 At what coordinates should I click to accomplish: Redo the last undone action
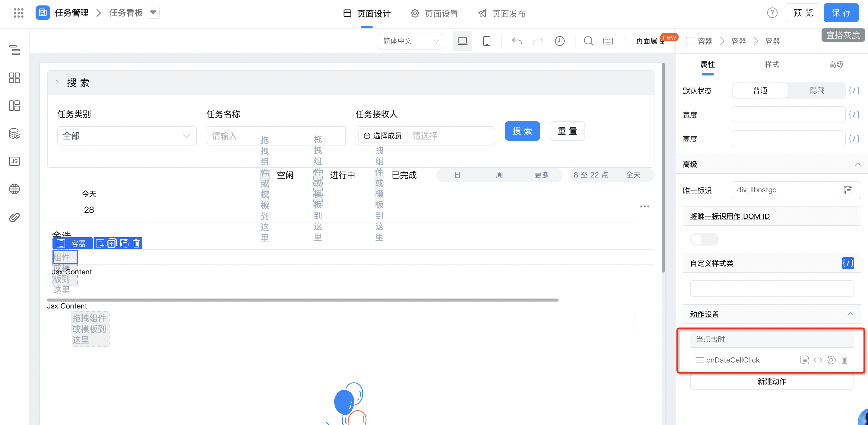pos(538,41)
